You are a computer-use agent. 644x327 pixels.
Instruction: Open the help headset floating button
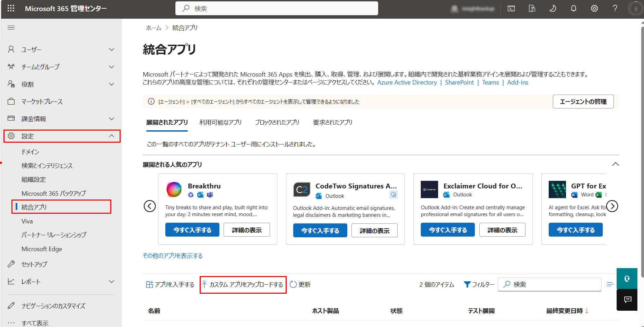[627, 279]
